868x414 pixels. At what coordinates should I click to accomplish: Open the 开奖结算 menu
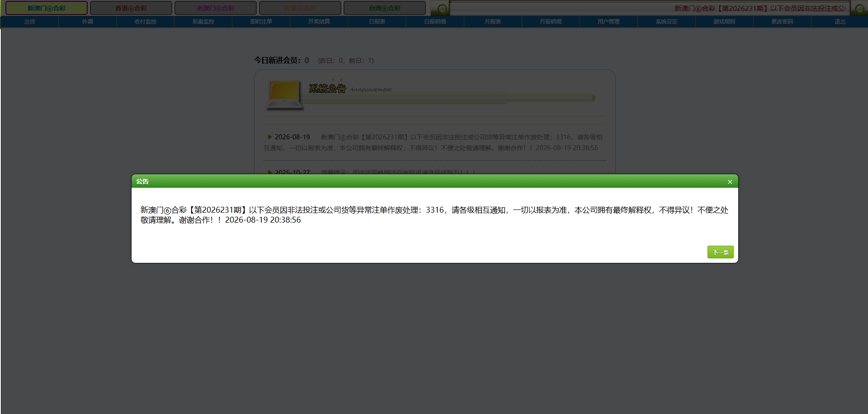(x=319, y=22)
